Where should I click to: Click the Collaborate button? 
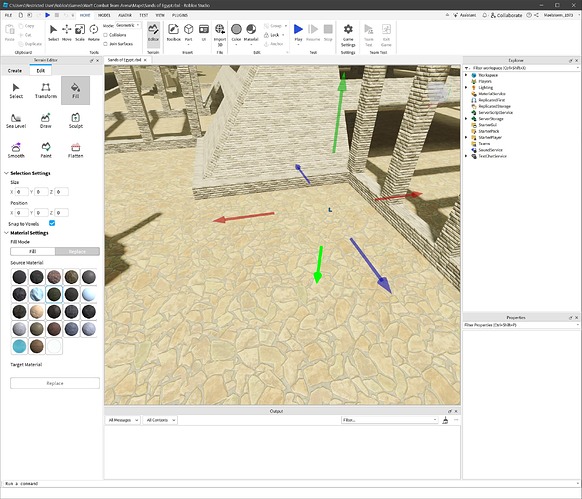(x=506, y=15)
